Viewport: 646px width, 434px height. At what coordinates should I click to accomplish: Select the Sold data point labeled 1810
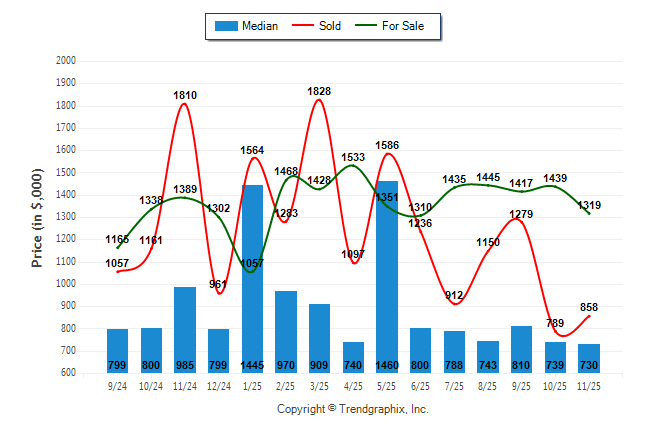click(185, 103)
